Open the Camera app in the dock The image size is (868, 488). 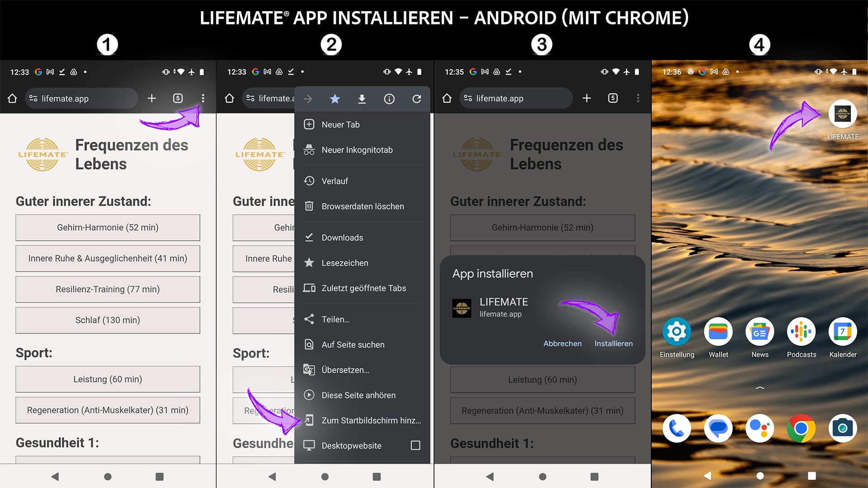(842, 428)
